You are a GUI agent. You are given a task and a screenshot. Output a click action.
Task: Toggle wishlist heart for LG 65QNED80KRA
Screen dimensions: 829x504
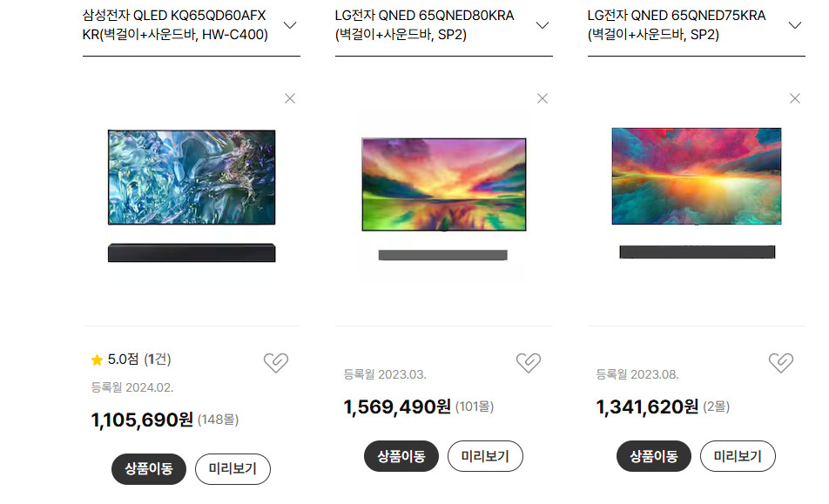point(529,362)
